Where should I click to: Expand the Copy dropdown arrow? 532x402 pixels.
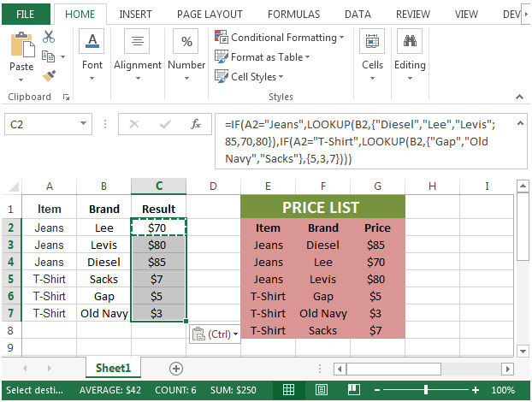62,56
